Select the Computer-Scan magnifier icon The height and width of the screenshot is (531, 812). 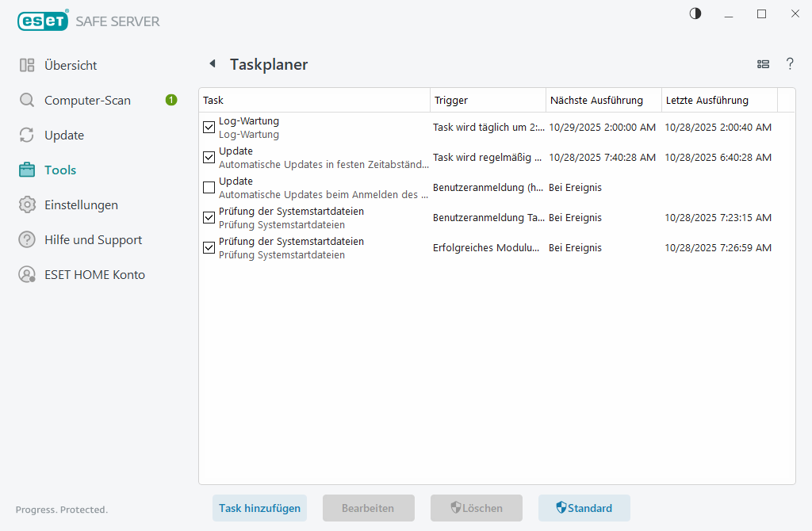point(26,100)
